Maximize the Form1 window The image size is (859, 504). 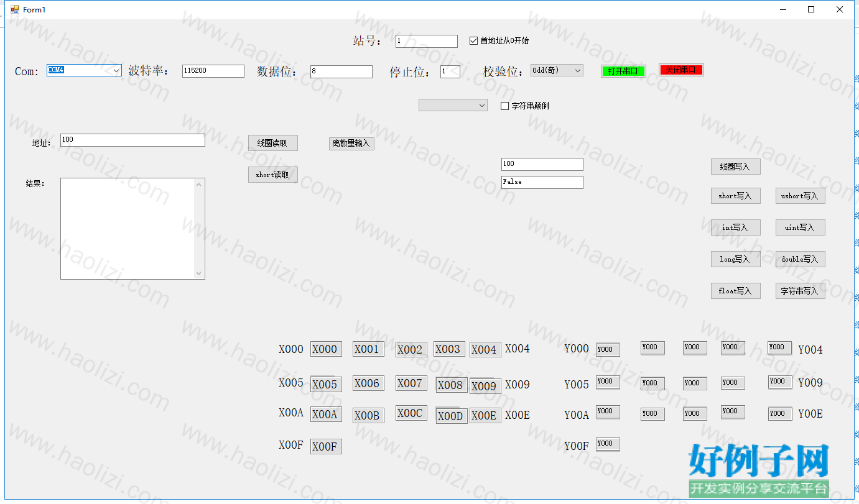[x=811, y=9]
